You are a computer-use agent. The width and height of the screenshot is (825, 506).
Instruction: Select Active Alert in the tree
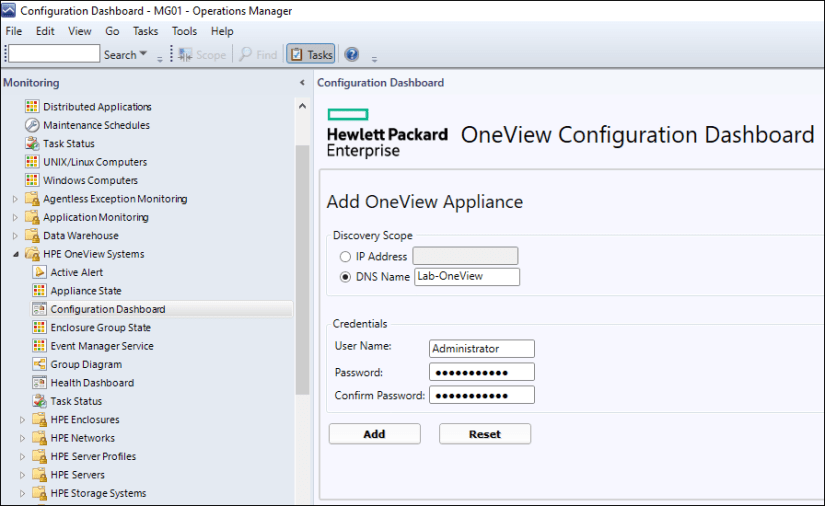77,272
